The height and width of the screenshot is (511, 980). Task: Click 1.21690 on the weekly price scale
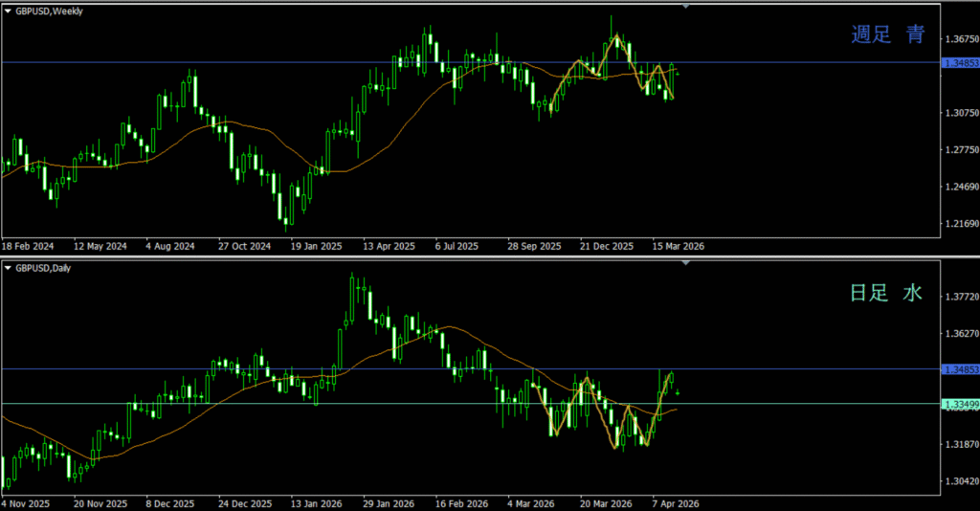960,224
